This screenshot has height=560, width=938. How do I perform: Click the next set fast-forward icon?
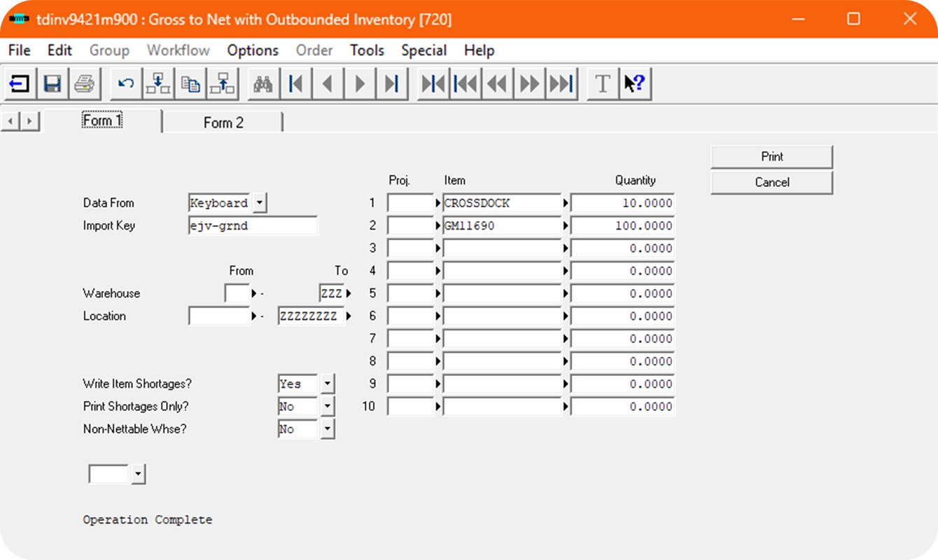pyautogui.click(x=530, y=85)
